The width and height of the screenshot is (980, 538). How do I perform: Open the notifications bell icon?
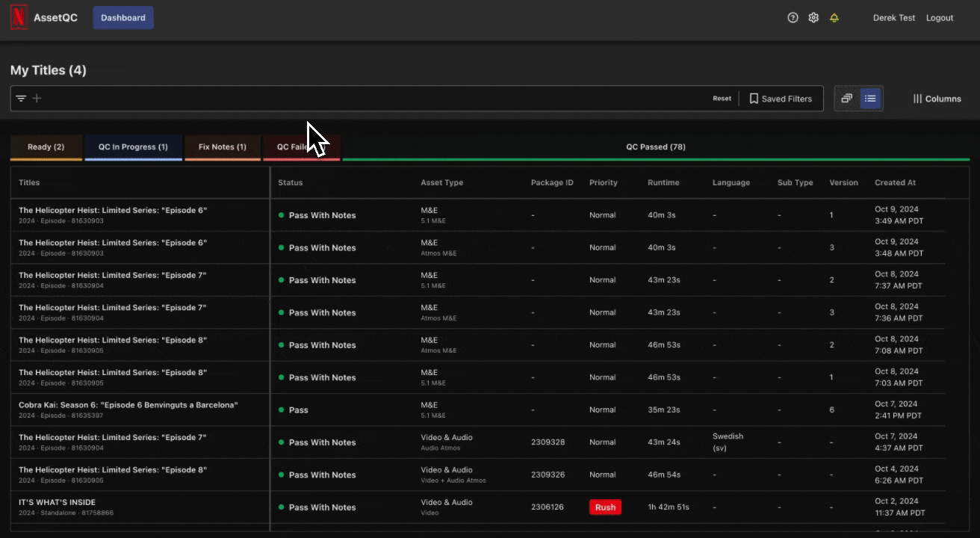(834, 18)
